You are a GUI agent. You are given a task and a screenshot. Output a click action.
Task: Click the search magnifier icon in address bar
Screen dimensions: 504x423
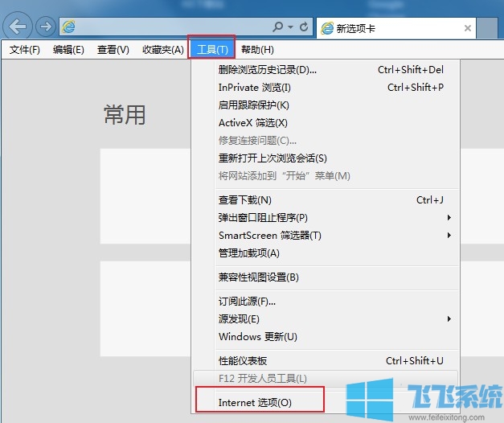coord(277,27)
